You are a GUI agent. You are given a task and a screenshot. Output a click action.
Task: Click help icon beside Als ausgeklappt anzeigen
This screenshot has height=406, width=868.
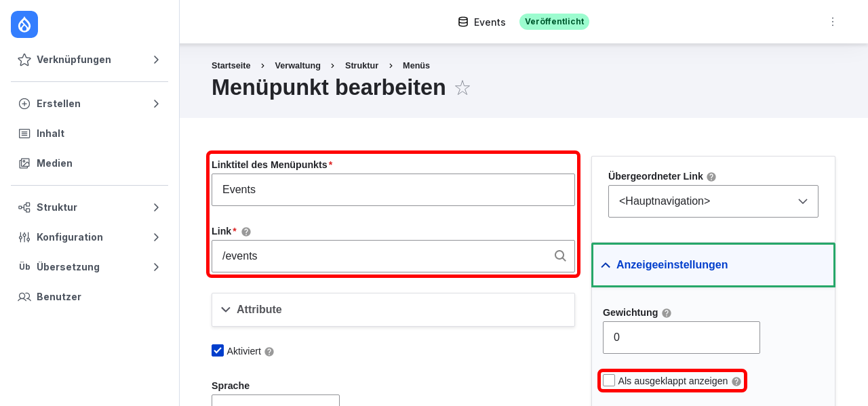736,382
